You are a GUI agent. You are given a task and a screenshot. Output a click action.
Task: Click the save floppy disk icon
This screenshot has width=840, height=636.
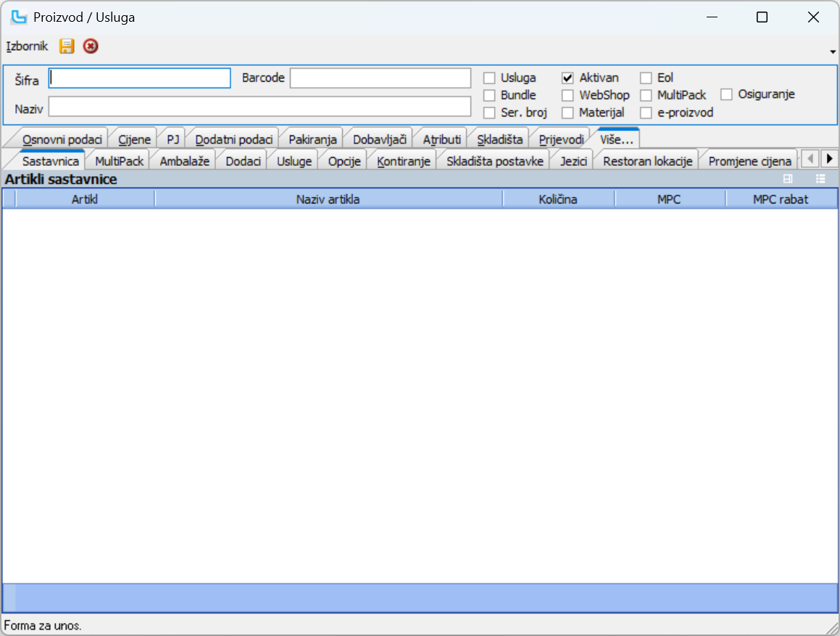click(x=67, y=46)
